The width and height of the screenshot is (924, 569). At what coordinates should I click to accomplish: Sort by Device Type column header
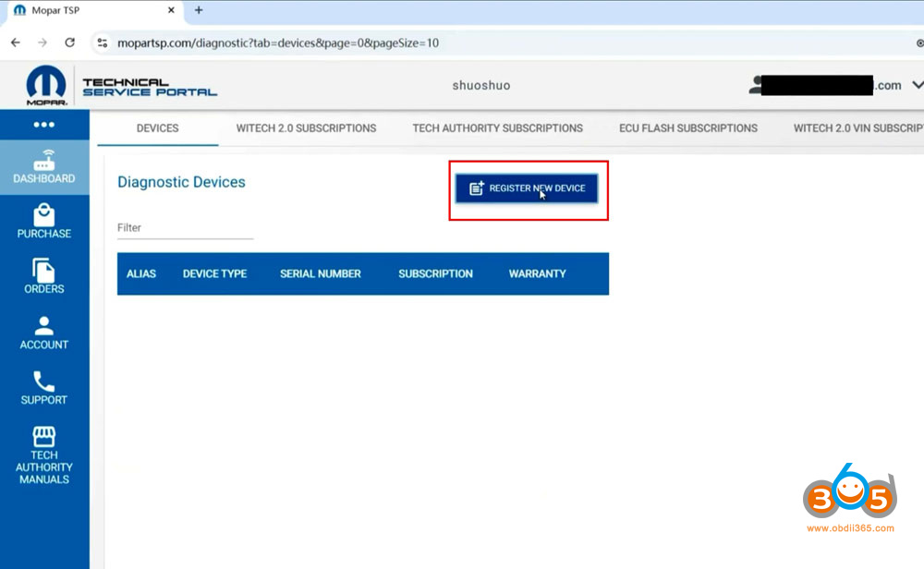(214, 274)
